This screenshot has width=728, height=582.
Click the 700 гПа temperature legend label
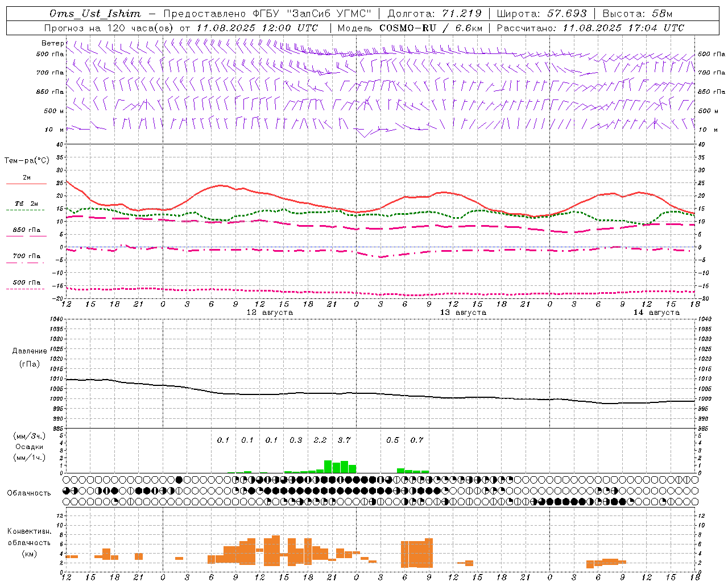[27, 256]
